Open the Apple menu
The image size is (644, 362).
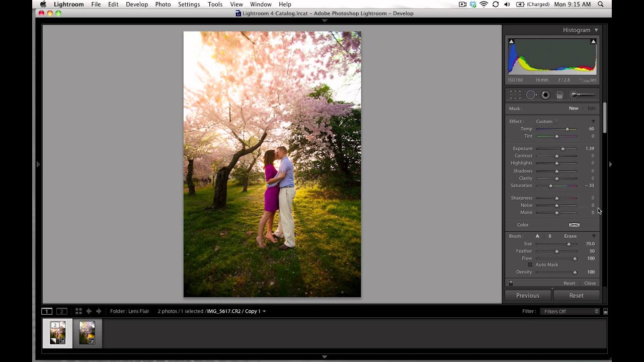coord(43,5)
